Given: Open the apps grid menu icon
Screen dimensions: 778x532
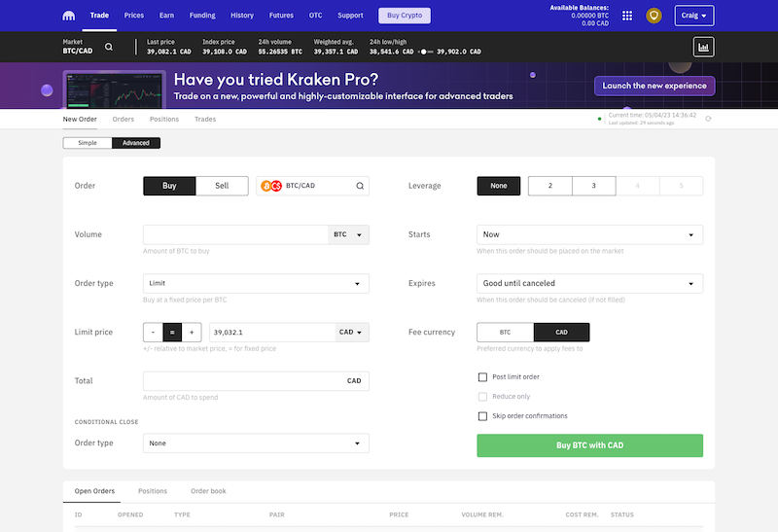Looking at the screenshot, I should tap(626, 16).
